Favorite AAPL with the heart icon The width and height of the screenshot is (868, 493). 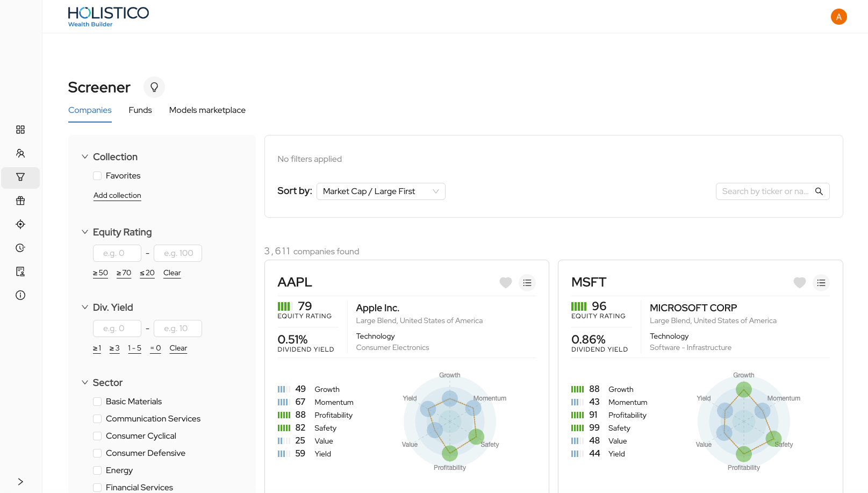click(x=506, y=283)
